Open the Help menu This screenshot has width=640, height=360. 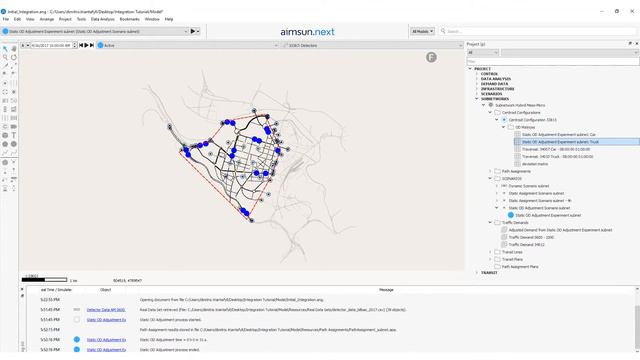pos(169,19)
